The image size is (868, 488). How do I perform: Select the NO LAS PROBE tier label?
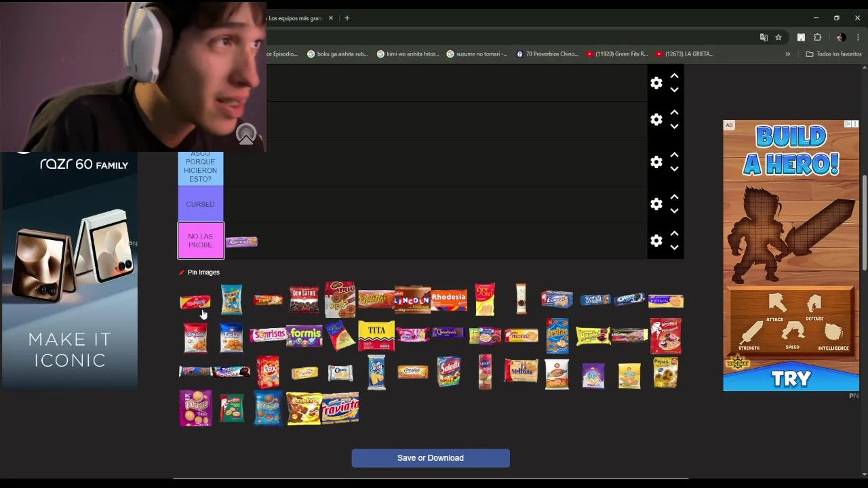point(201,241)
